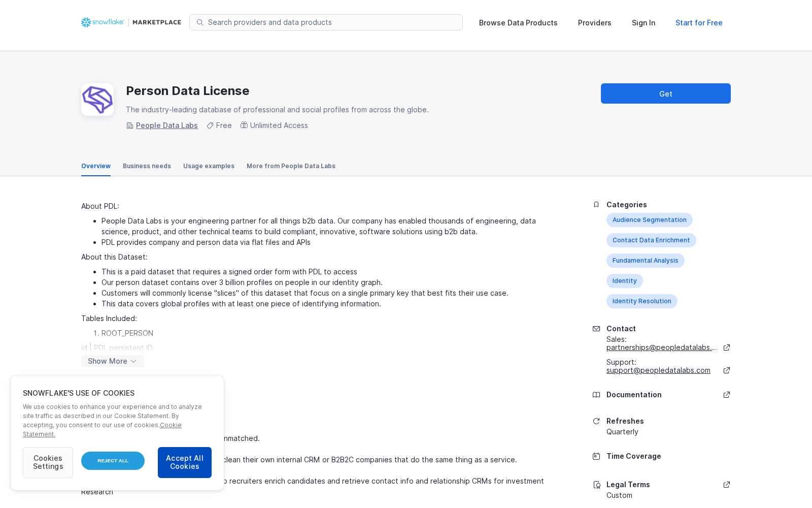812x508 pixels.
Task: Open the Providers page
Action: [x=595, y=23]
